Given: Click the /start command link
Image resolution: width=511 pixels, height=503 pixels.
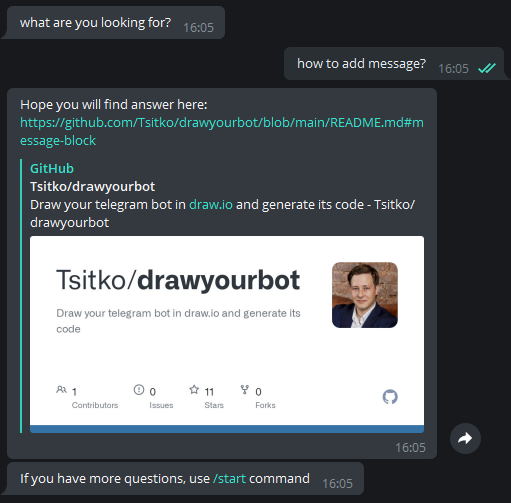Looking at the screenshot, I should [x=229, y=479].
